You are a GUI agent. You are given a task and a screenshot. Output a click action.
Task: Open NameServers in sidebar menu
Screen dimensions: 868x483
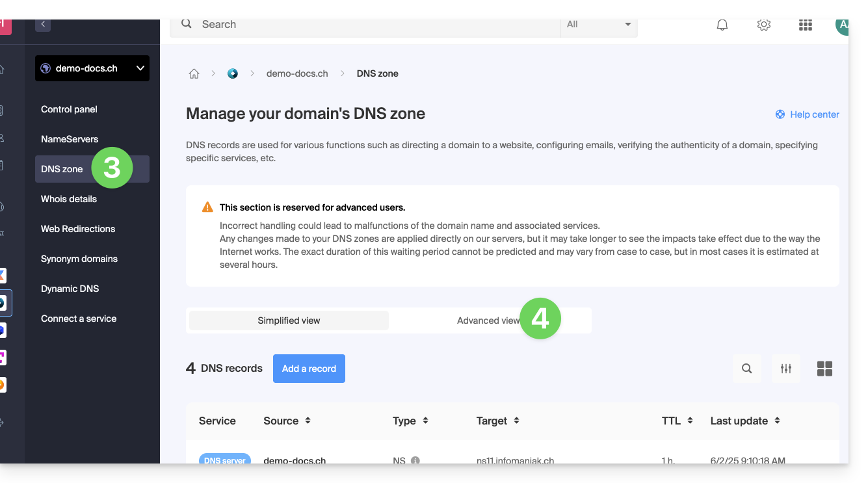point(70,139)
